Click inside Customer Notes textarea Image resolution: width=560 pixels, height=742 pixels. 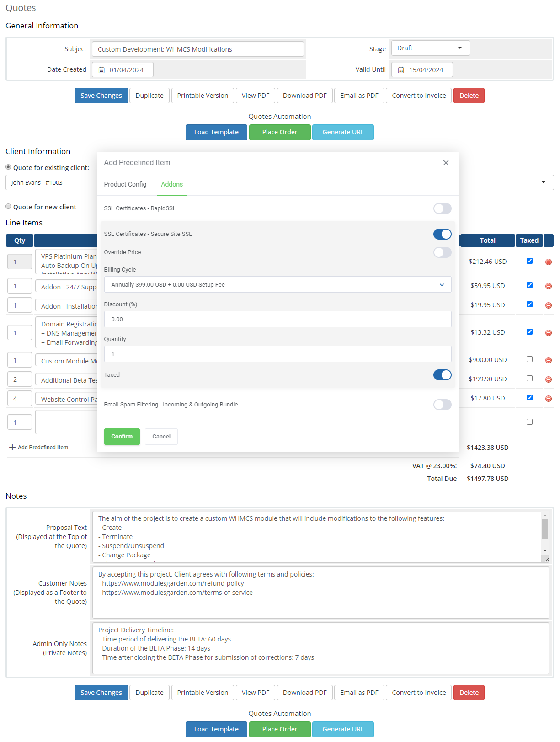[x=321, y=593]
